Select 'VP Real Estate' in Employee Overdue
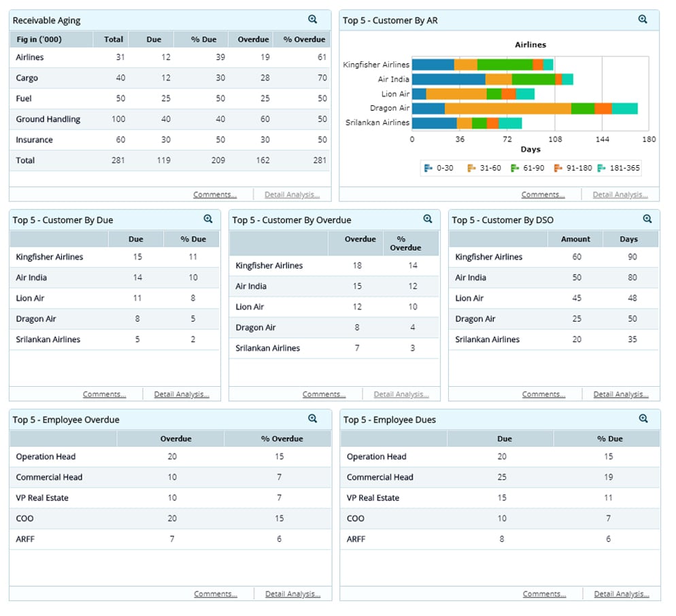The height and width of the screenshot is (616, 676). (41, 498)
